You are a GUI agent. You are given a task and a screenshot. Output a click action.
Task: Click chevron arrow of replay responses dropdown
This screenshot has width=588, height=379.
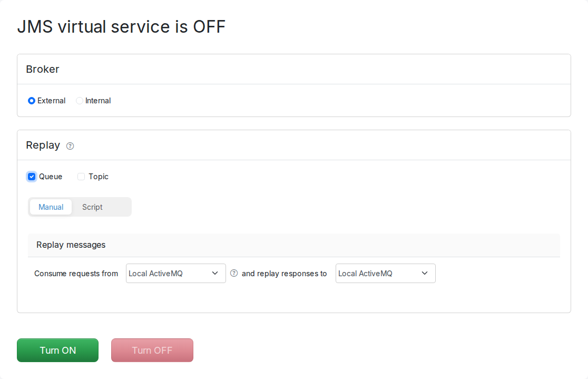[x=425, y=273]
